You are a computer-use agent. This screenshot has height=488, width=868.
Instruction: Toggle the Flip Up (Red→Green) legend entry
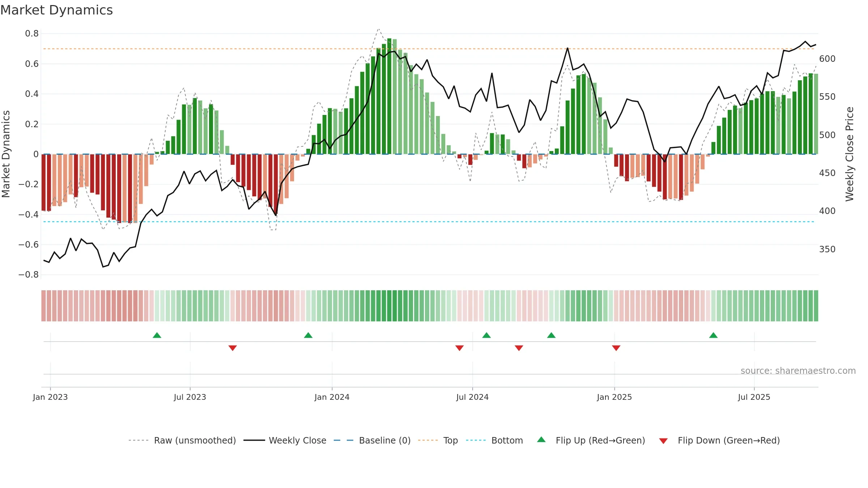click(x=591, y=440)
